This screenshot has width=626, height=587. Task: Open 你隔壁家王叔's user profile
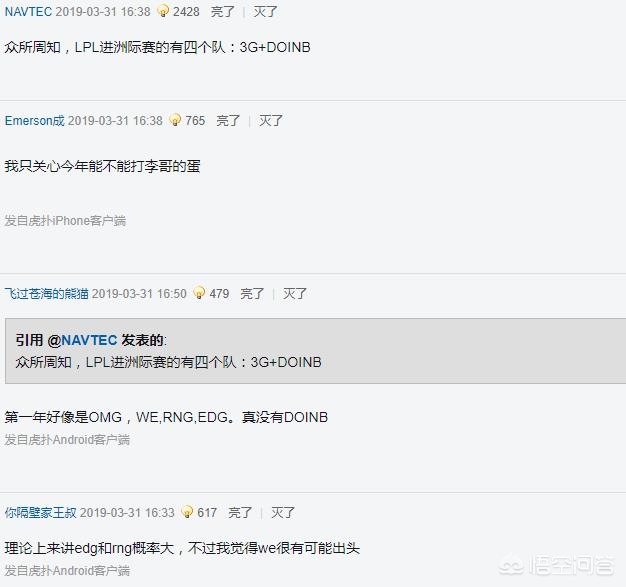(x=41, y=512)
